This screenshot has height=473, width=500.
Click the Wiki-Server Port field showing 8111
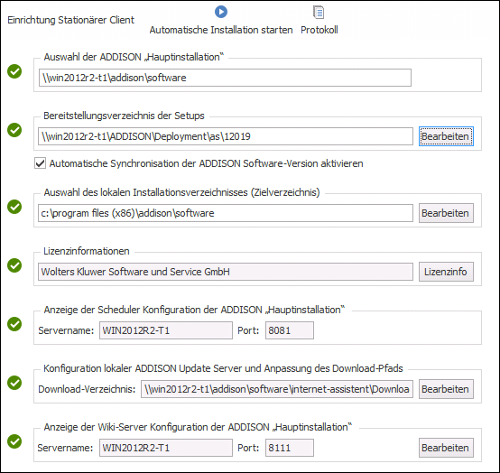(289, 448)
